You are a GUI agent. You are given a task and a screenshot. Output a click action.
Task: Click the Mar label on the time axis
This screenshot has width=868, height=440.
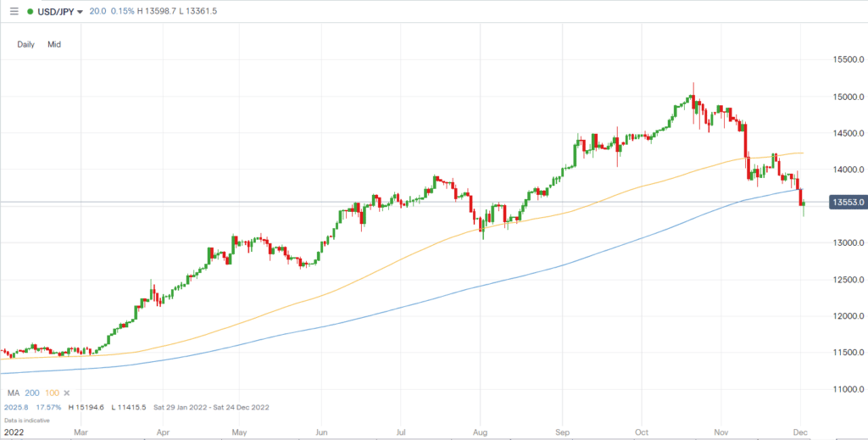(x=82, y=431)
